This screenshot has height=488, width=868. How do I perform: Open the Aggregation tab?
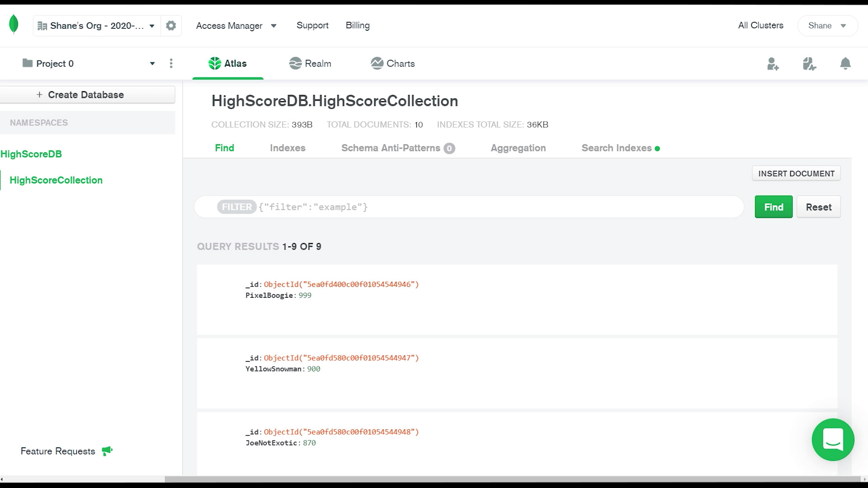pyautogui.click(x=518, y=148)
